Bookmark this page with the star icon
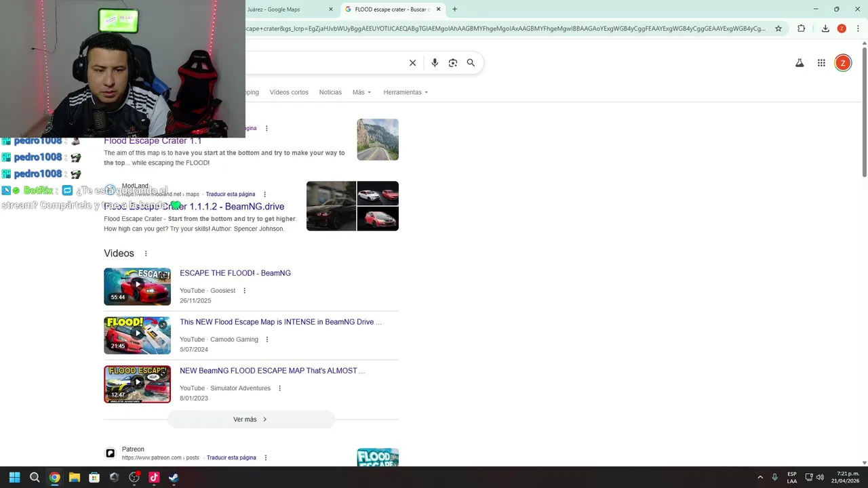Image resolution: width=868 pixels, height=488 pixels. pos(778,28)
